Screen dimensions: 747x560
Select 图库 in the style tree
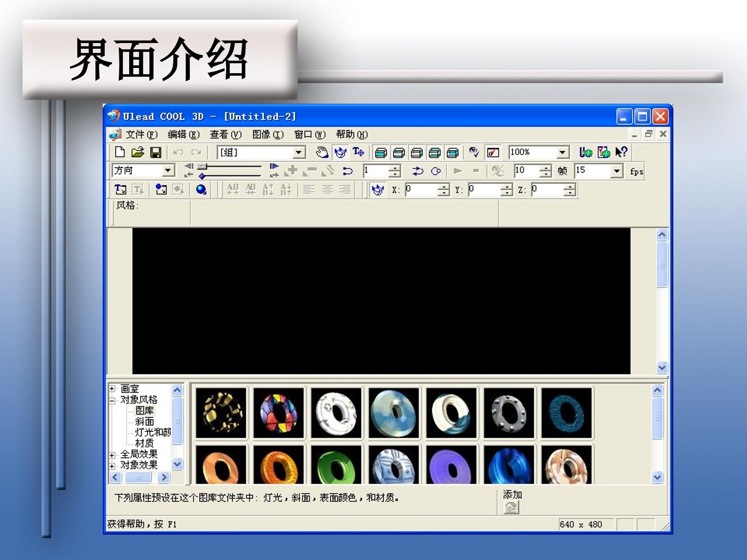point(144,411)
